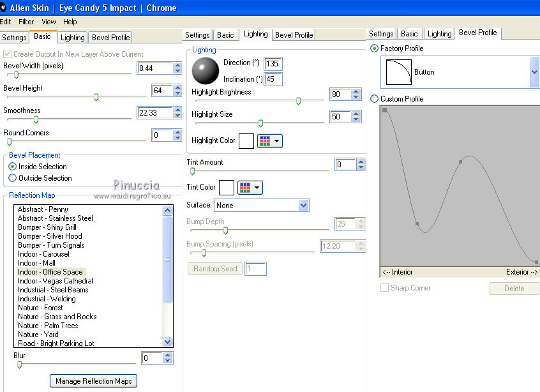Select Inside Selection bevel placement
The image size is (540, 392).
[x=12, y=167]
